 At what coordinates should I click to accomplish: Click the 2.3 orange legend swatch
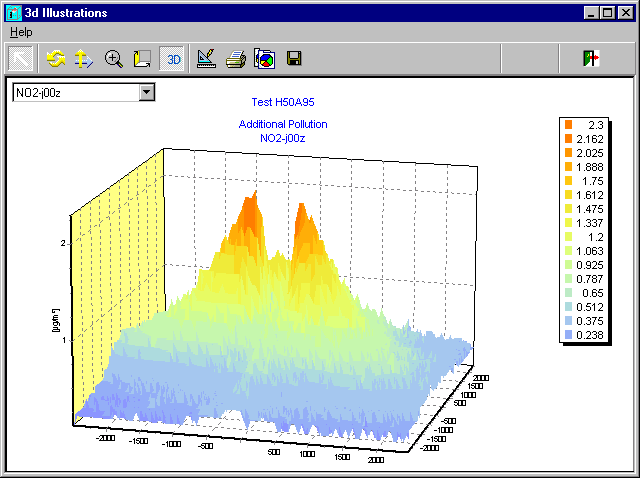tap(568, 124)
